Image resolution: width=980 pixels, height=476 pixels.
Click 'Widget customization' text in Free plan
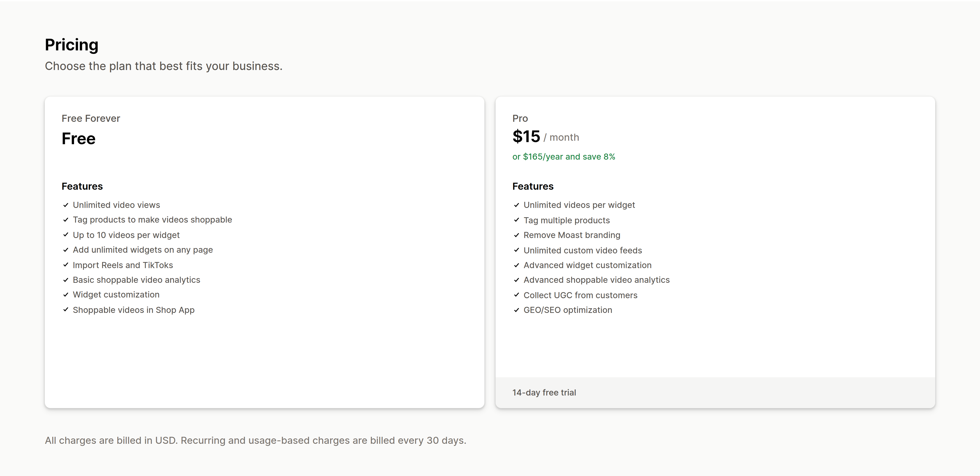pos(116,295)
